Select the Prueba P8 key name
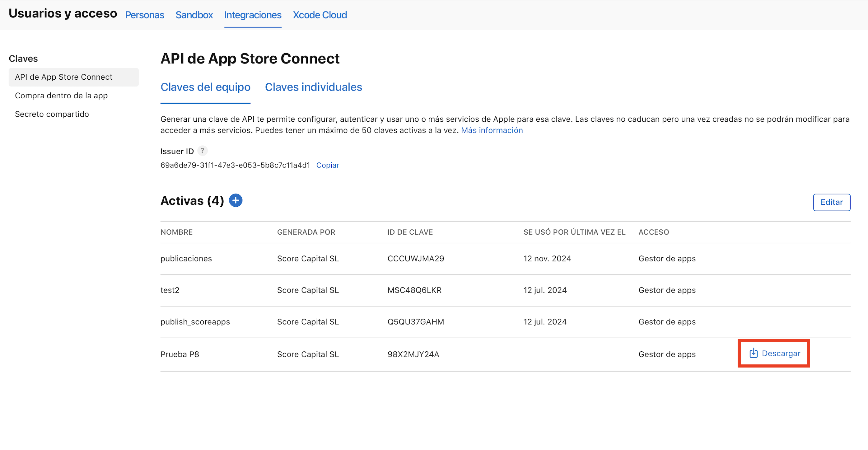868x450 pixels. click(x=180, y=354)
